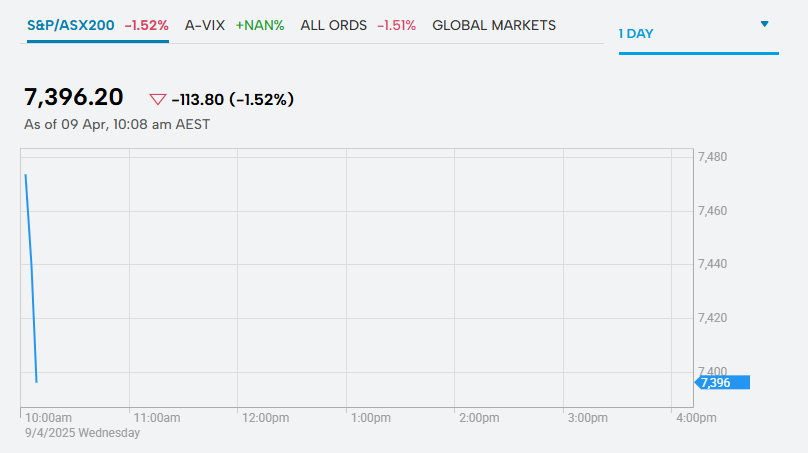
Task: Open the 1 DAY range dropdown arrow
Action: pos(765,24)
